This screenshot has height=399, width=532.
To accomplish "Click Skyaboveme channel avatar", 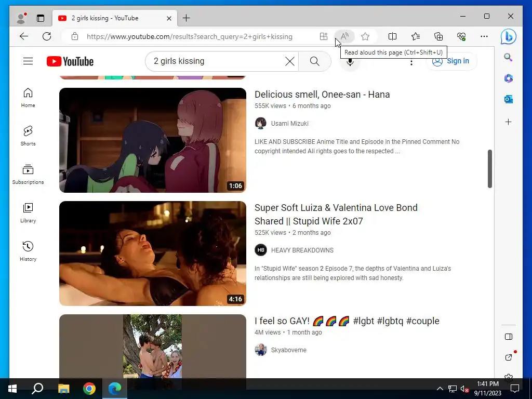I will 261,350.
